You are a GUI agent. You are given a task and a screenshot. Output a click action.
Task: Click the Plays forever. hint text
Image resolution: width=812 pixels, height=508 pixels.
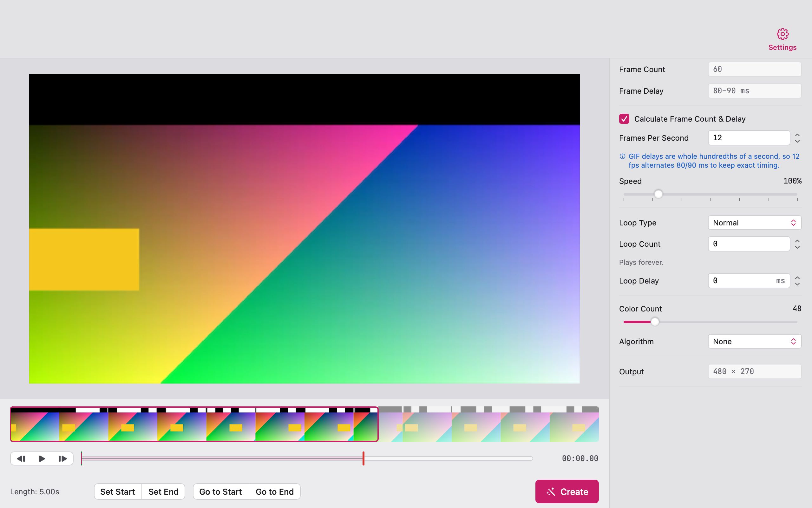(x=641, y=262)
